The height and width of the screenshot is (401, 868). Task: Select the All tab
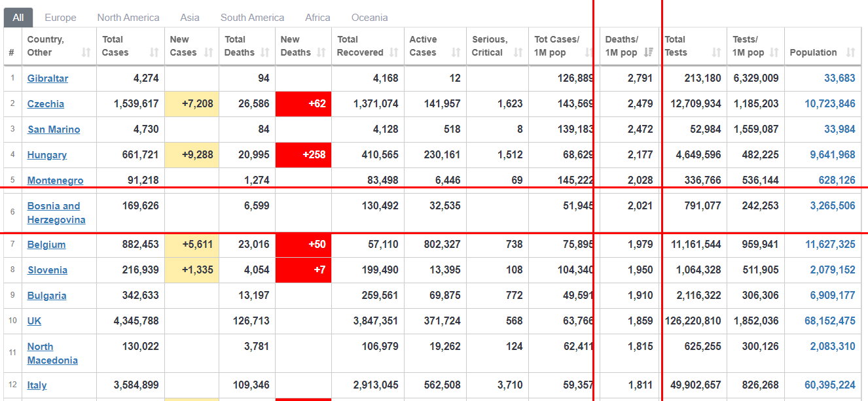tap(18, 18)
